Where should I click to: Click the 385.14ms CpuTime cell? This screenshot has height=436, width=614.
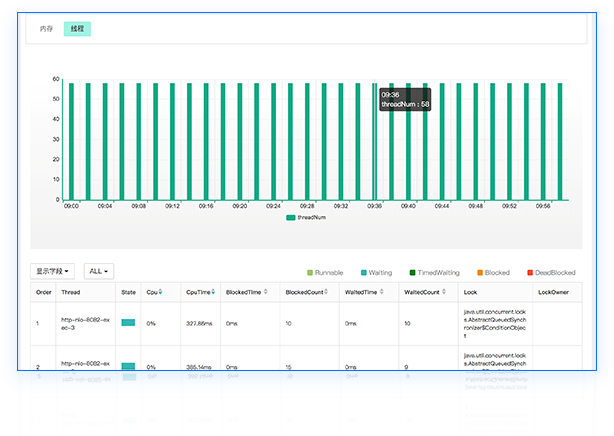199,367
